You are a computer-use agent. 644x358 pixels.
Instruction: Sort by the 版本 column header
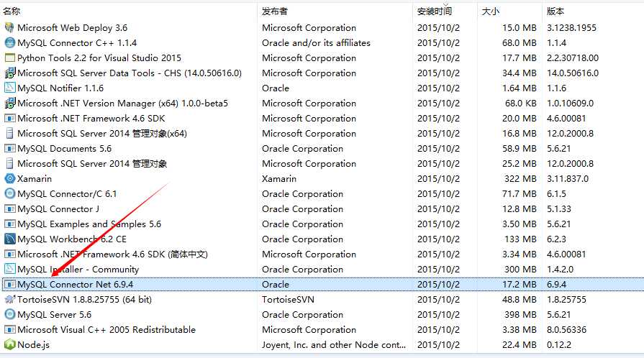click(555, 11)
